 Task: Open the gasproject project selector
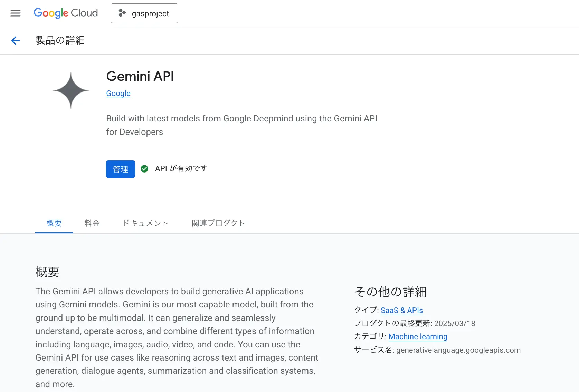pos(144,13)
